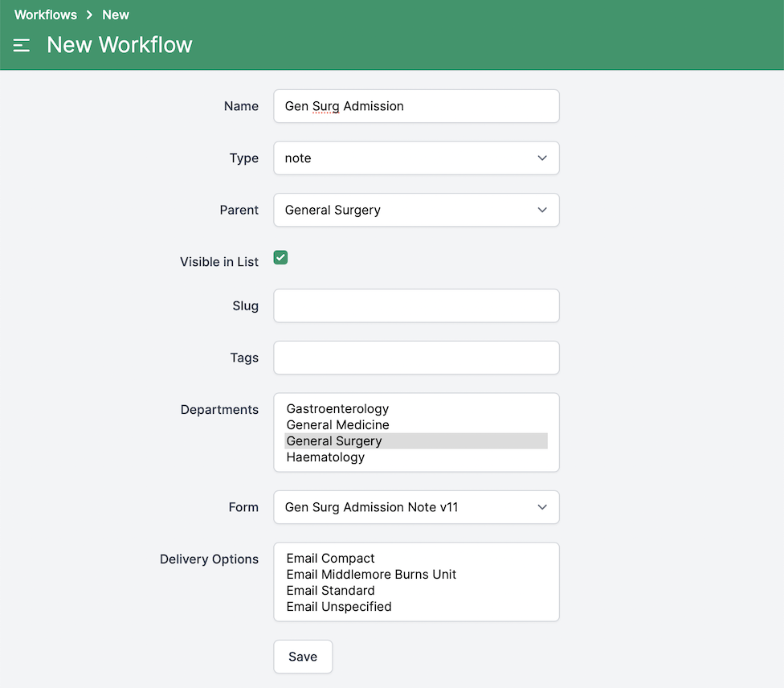Select General Medicine department
This screenshot has width=784, height=688.
[x=337, y=425]
